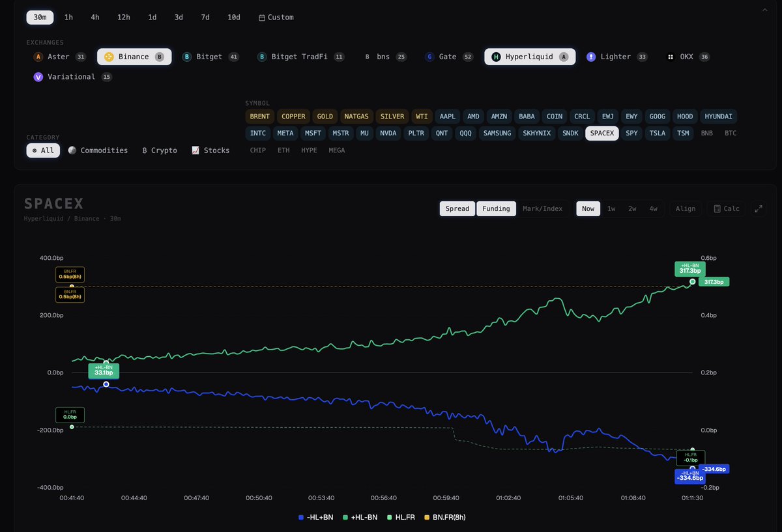Choose the CRCL symbol
The width and height of the screenshot is (782, 532).
(582, 117)
